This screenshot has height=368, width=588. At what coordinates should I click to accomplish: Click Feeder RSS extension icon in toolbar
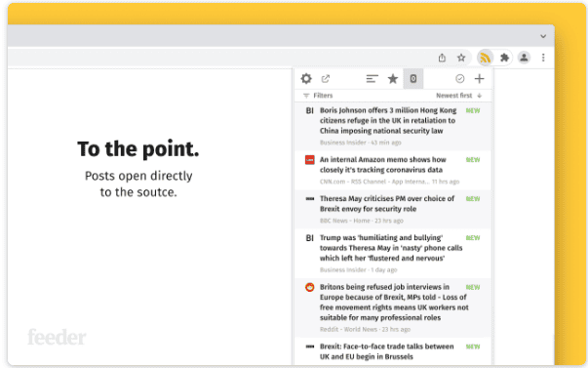[486, 58]
